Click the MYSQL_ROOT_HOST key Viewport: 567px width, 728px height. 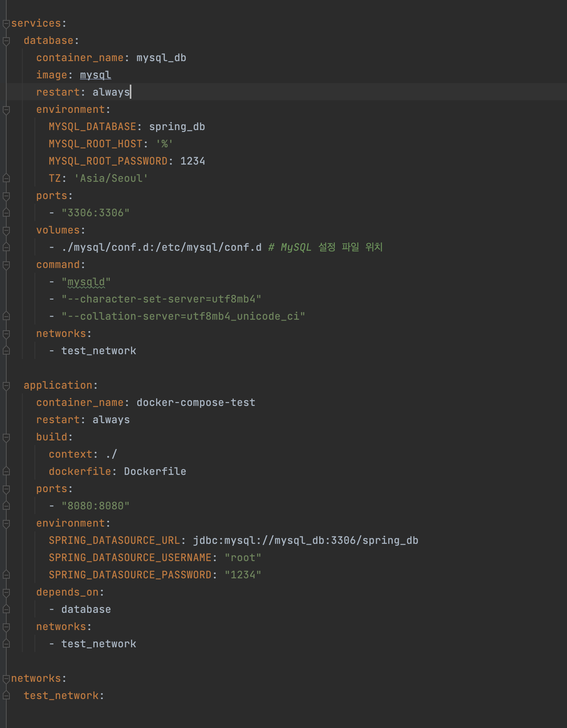click(x=96, y=144)
